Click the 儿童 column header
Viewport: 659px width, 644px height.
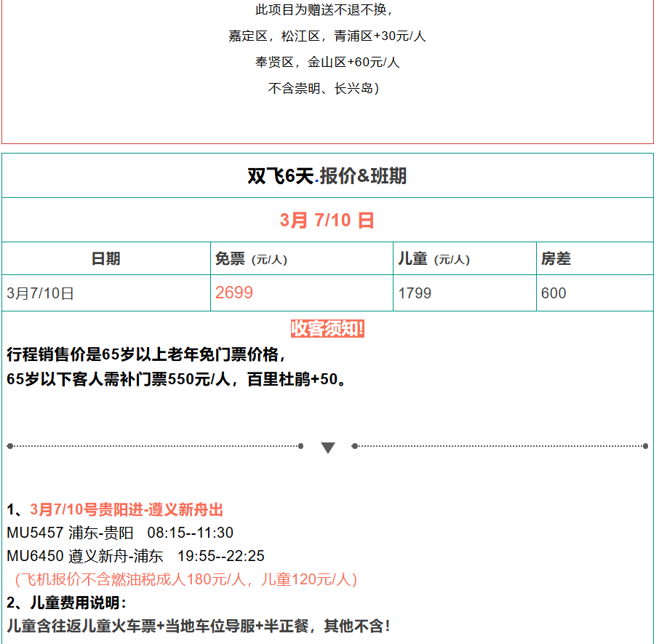coord(434,259)
